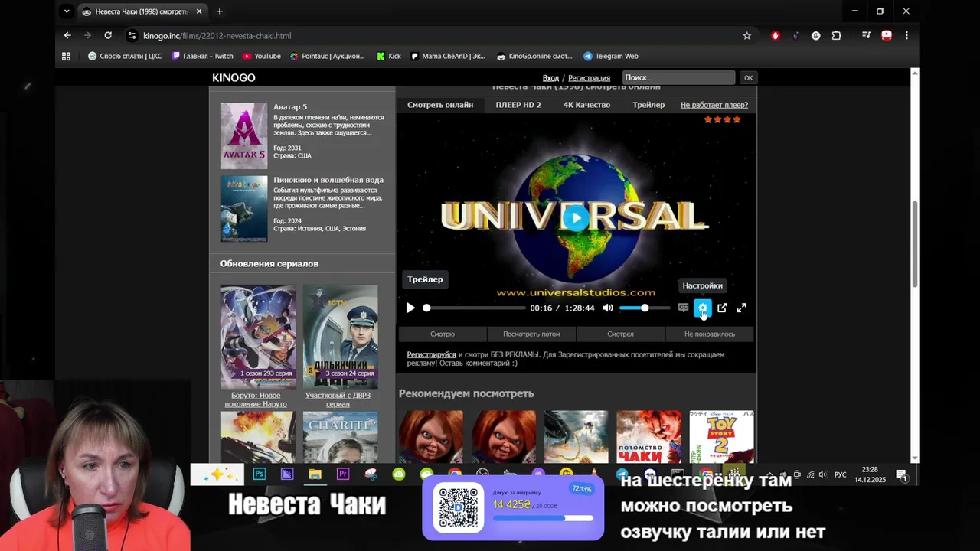
Task: Seek along the video progress bar
Action: [x=474, y=308]
